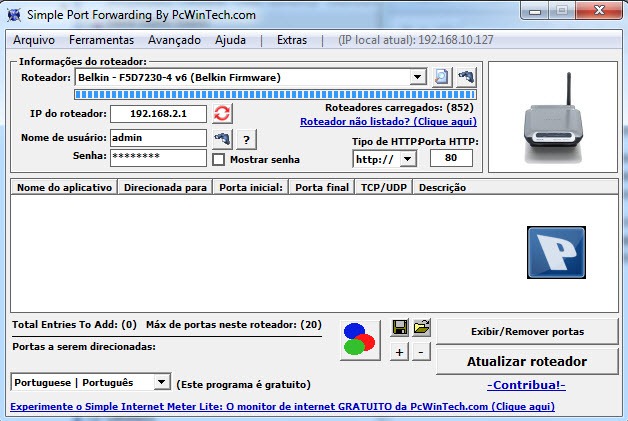The width and height of the screenshot is (628, 421).
Task: Click the question mark help button
Action: [246, 139]
